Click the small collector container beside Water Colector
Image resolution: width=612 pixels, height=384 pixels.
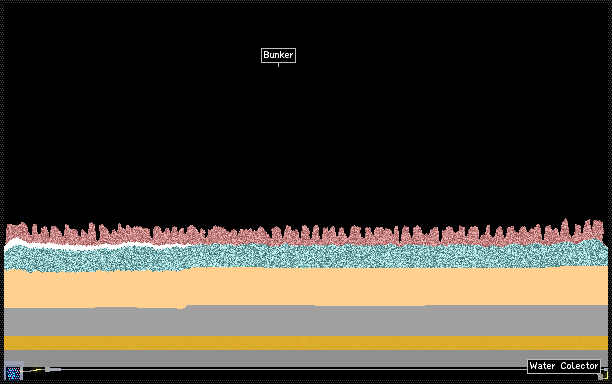tap(605, 374)
